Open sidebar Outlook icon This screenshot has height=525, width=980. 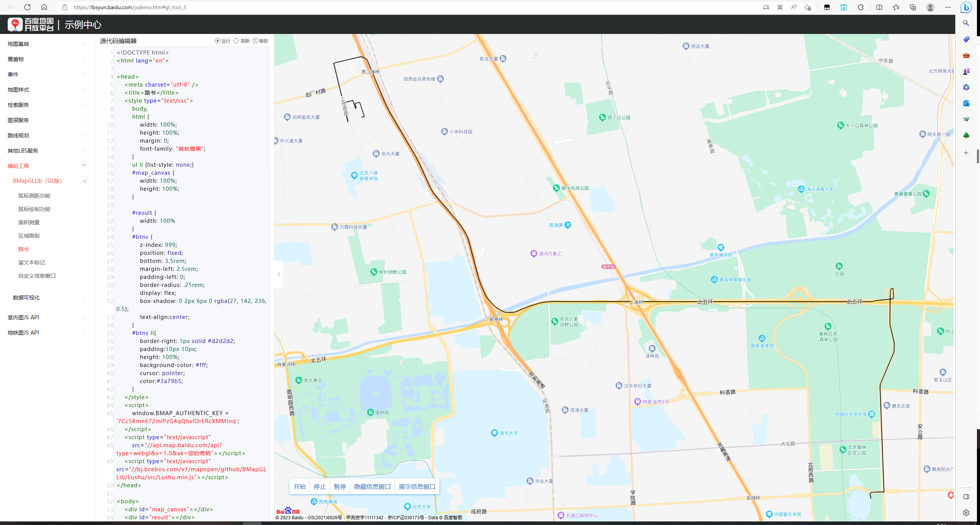click(966, 103)
